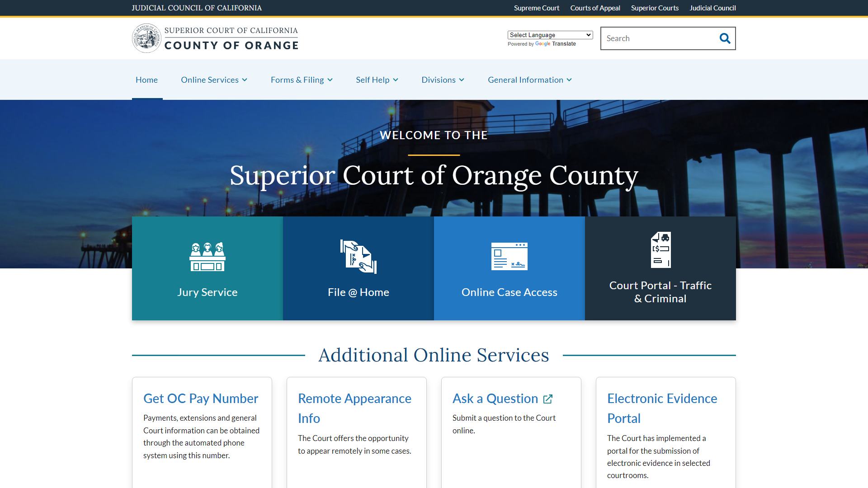868x488 pixels.
Task: Open the Electronic Evidence Portal link
Action: [x=662, y=408]
